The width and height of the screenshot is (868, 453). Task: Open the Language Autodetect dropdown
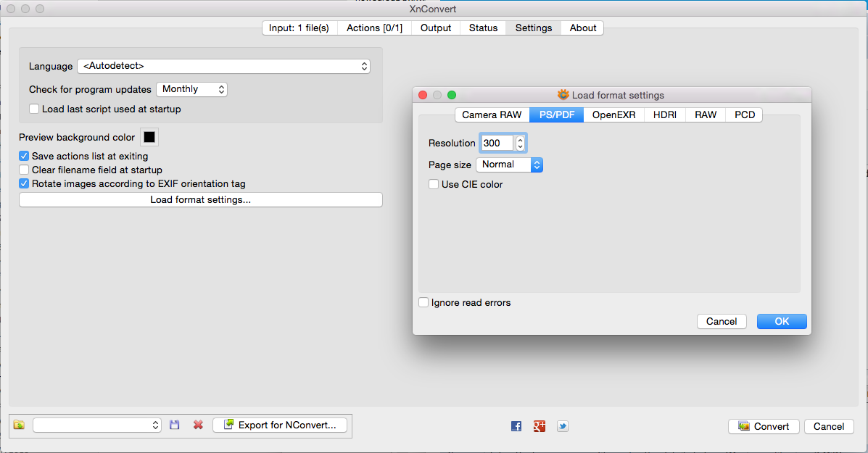[223, 66]
